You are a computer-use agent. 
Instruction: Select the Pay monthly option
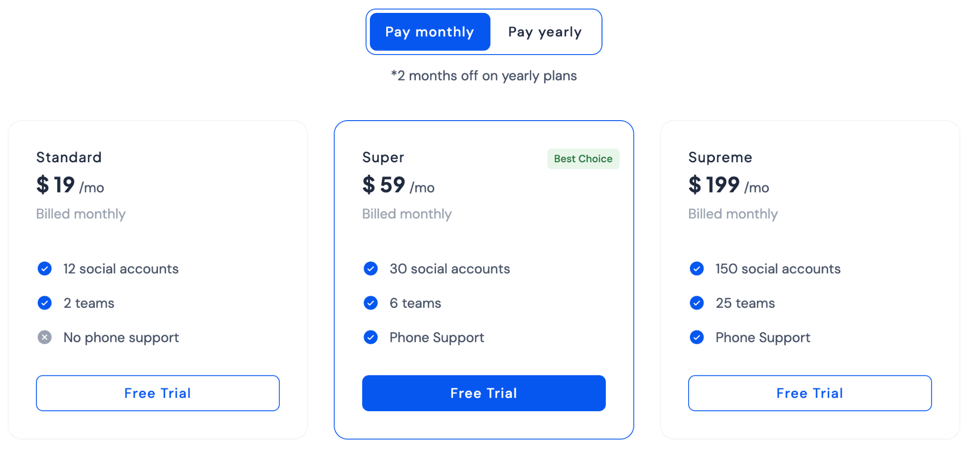click(429, 32)
